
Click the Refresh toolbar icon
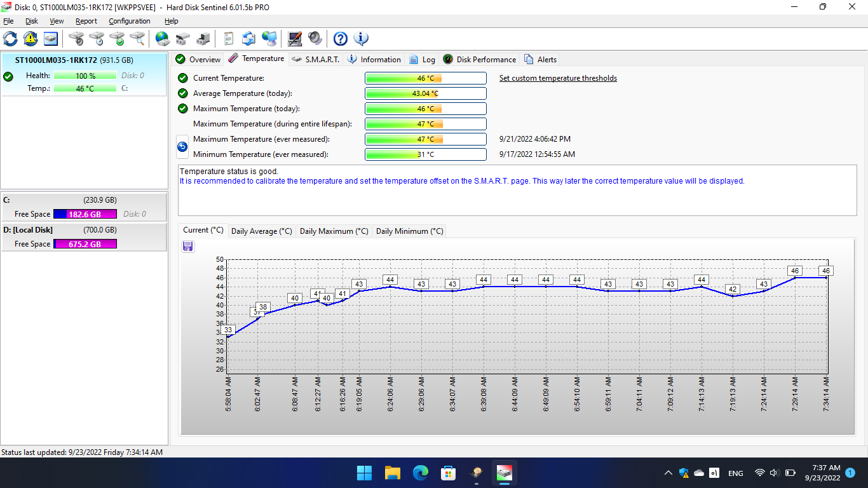[x=10, y=39]
